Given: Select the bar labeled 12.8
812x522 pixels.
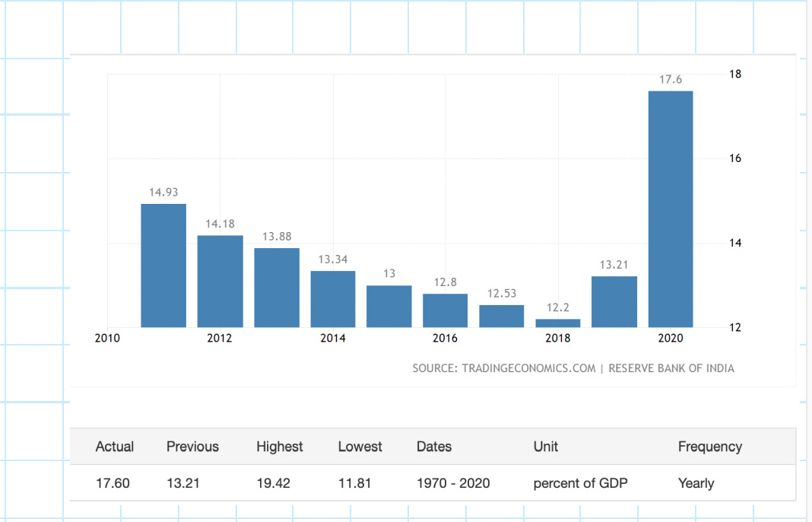Looking at the screenshot, I should pos(445,309).
